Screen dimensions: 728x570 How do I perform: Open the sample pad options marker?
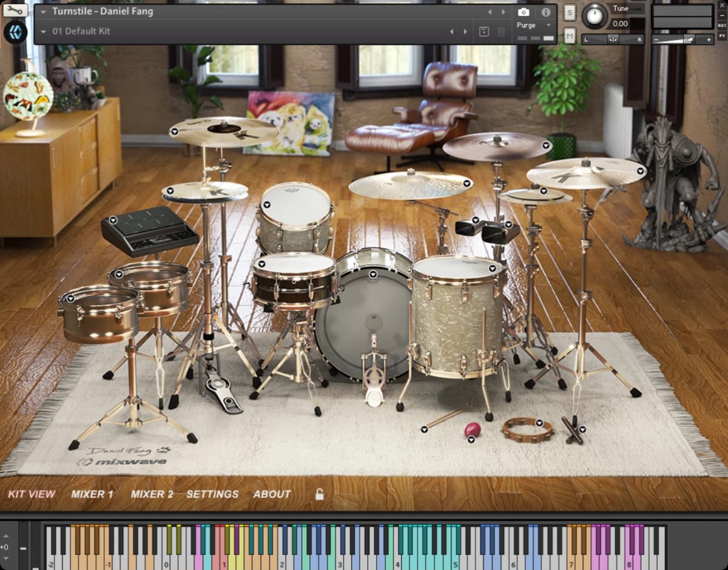pos(113,220)
